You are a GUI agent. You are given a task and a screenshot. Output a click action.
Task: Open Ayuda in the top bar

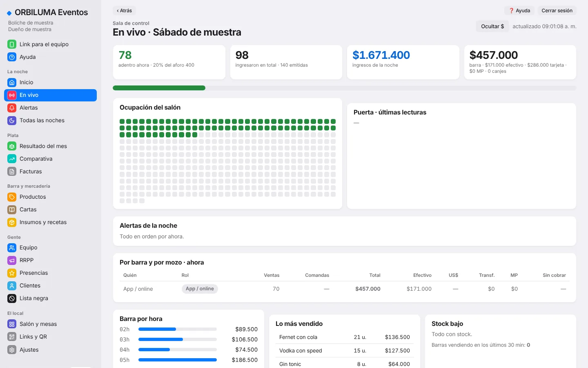[519, 11]
